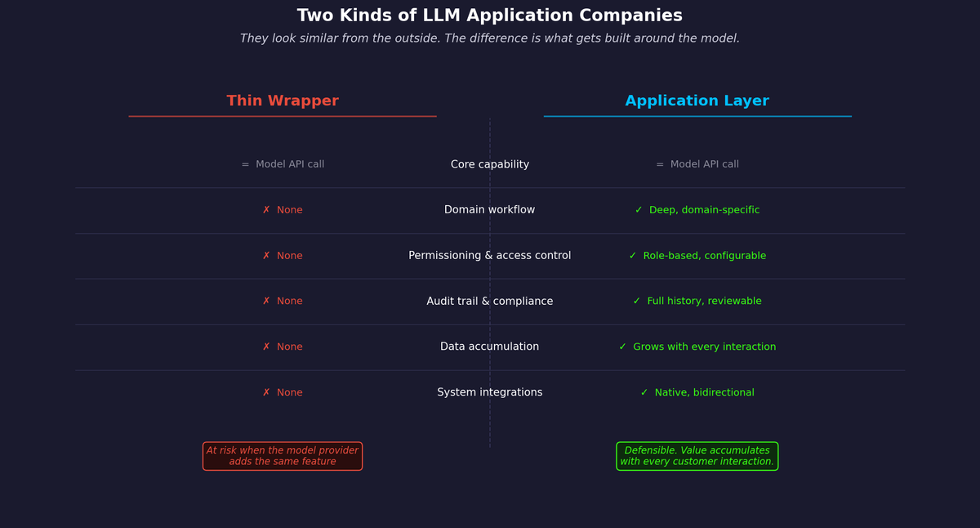The image size is (980, 528).
Task: Click the equals icon by left Model API call
Action: (244, 163)
